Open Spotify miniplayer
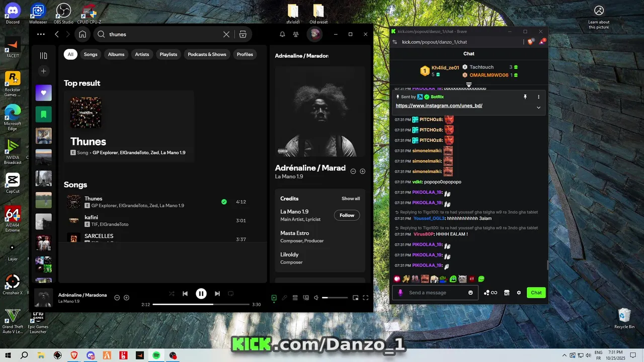Image resolution: width=644 pixels, height=362 pixels. click(x=355, y=298)
